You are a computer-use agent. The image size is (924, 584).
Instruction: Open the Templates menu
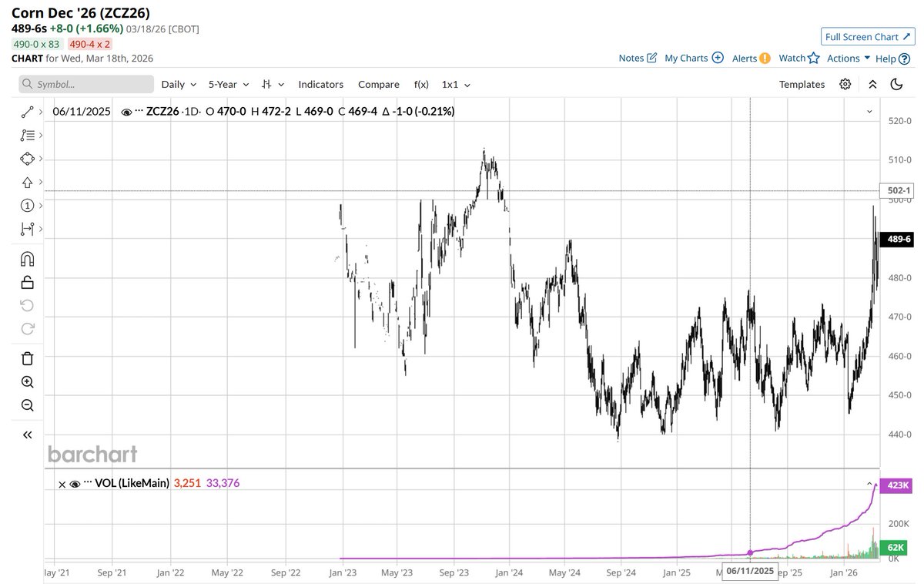point(802,84)
